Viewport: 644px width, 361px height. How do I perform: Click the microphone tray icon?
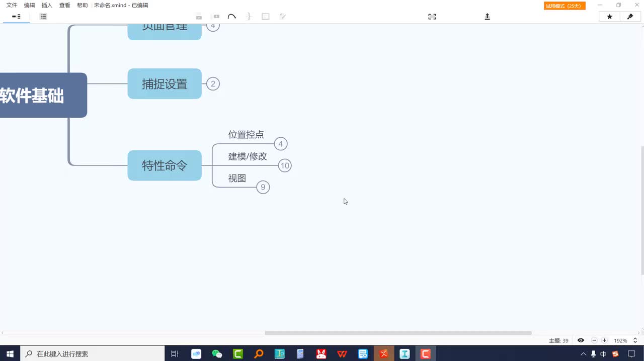[594, 354]
